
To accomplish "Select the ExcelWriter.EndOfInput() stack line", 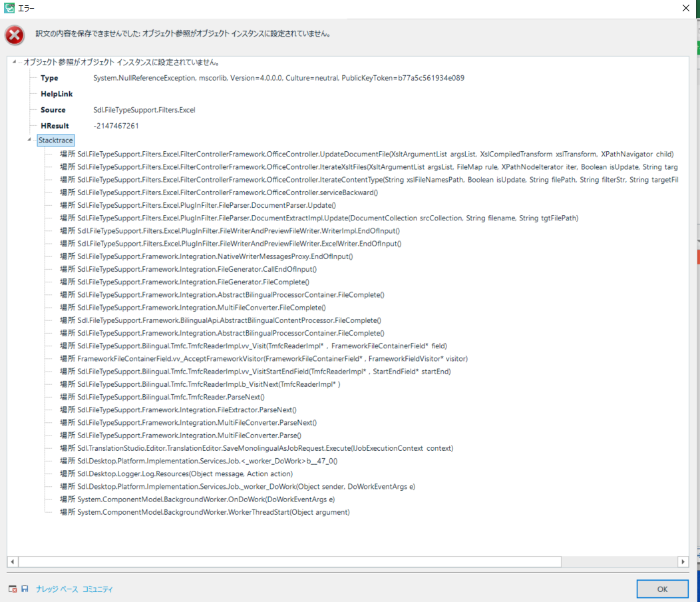I will 231,244.
